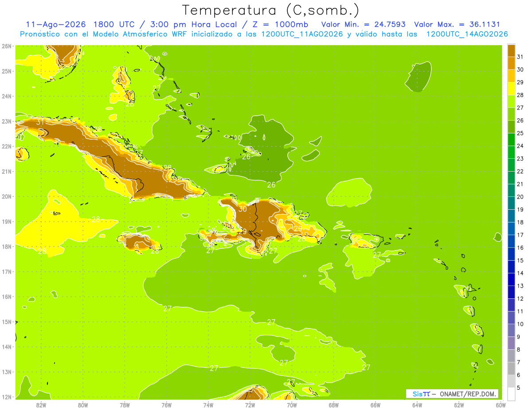
Task: Click the color scale label '11'
Action: [520, 311]
